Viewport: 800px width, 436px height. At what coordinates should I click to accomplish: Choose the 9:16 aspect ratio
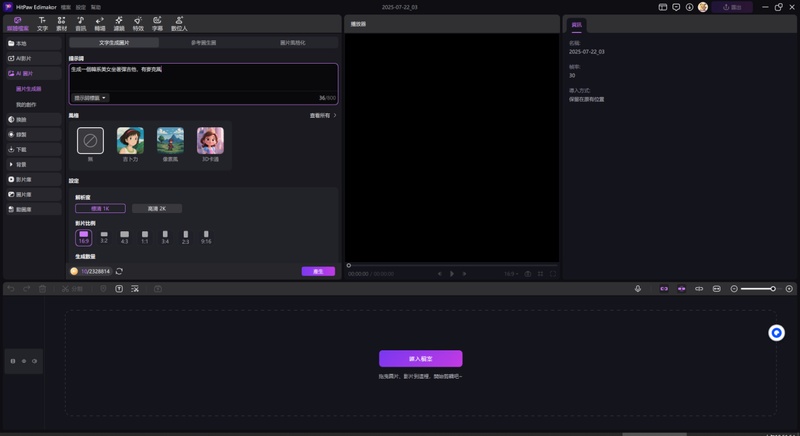[206, 238]
